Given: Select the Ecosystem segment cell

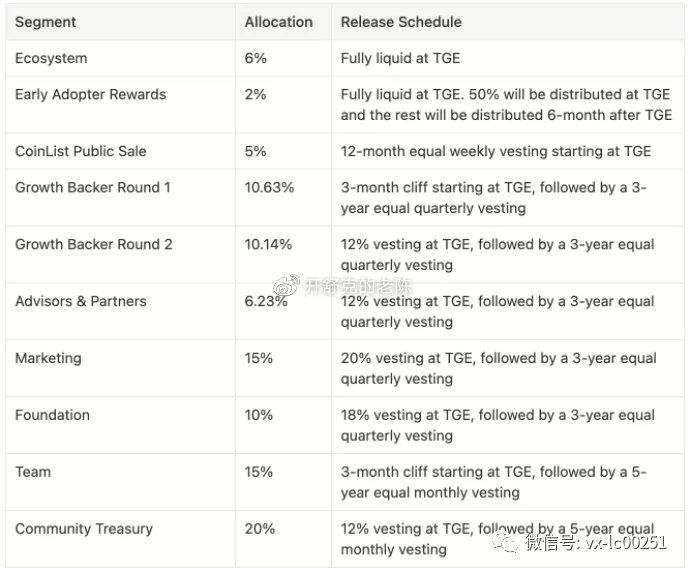Looking at the screenshot, I should pyautogui.click(x=51, y=58).
